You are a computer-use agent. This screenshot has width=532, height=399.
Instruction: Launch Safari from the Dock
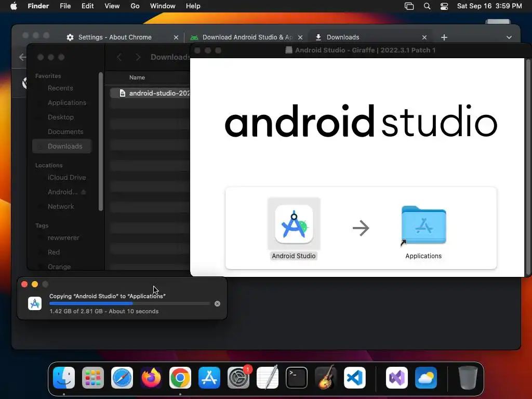122,378
